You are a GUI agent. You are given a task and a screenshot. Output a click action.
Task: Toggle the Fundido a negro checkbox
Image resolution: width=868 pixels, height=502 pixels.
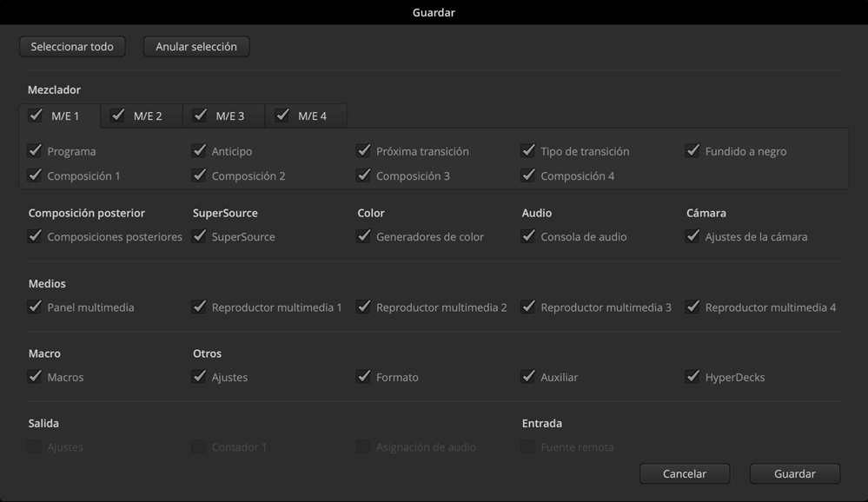coord(692,151)
